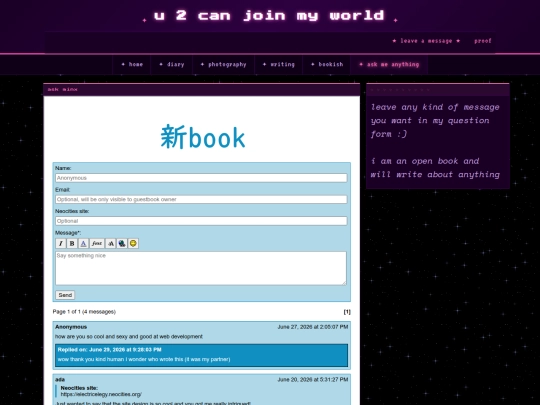Click the 'i am an open book' sidebar text
This screenshot has height=405, width=540.
click(x=435, y=168)
